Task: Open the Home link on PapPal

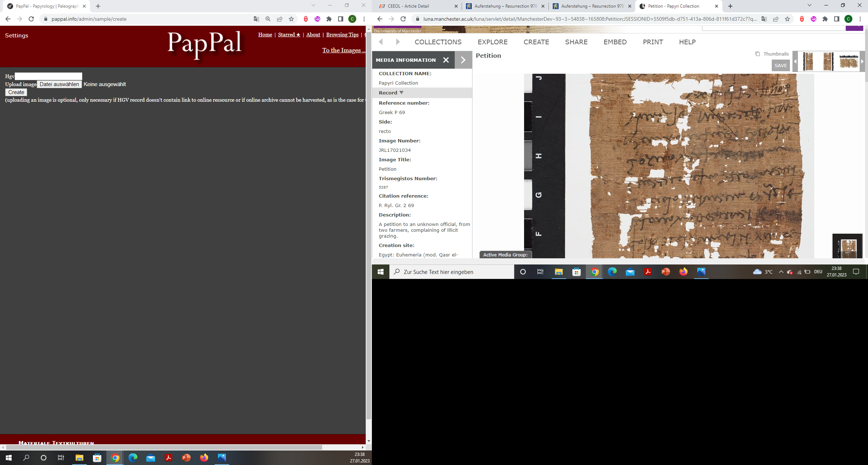Action: 265,35
